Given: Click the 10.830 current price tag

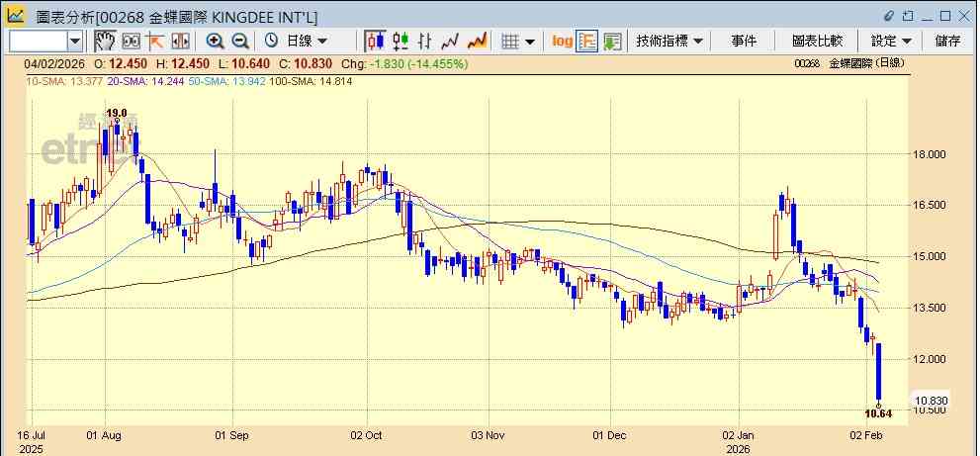Looking at the screenshot, I should pos(932,401).
